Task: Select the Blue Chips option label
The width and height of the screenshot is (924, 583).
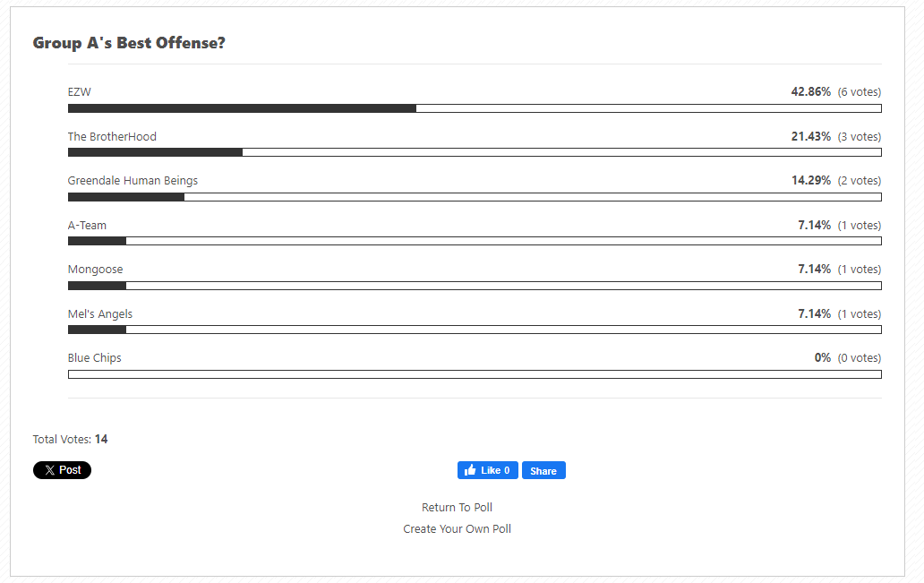Action: pyautogui.click(x=94, y=358)
